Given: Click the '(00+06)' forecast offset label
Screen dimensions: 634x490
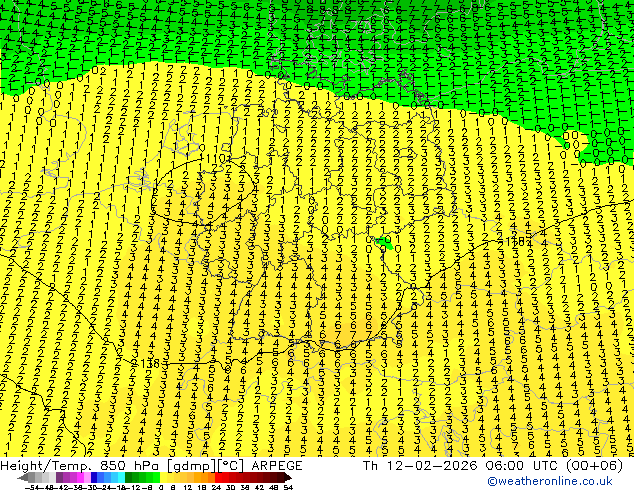Looking at the screenshot, I should tap(594, 466).
